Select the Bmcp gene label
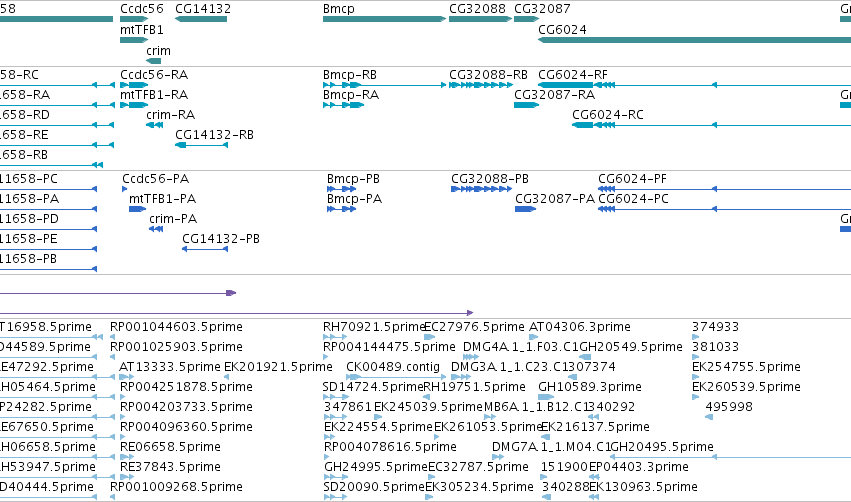The width and height of the screenshot is (851, 502). (339, 9)
